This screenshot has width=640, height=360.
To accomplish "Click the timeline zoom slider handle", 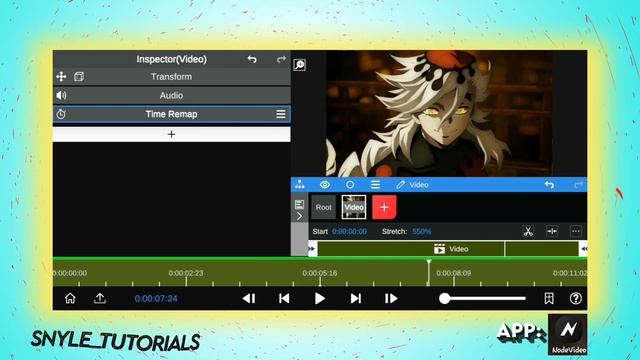I will pos(444,299).
